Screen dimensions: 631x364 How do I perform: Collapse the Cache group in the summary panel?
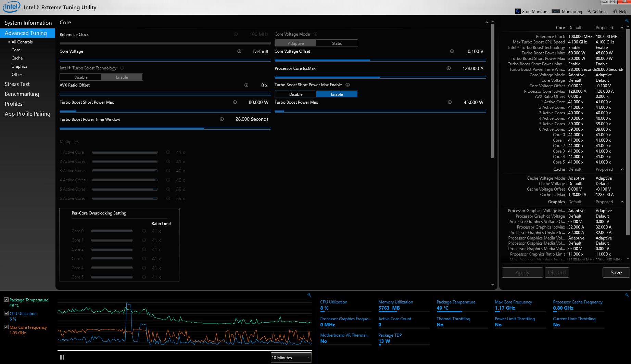[622, 169]
